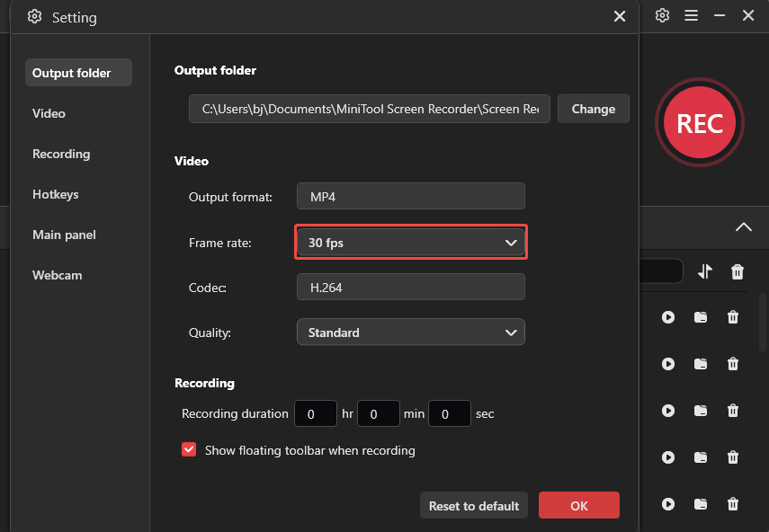
Task: Open the folder of the last recording
Action: (x=701, y=504)
